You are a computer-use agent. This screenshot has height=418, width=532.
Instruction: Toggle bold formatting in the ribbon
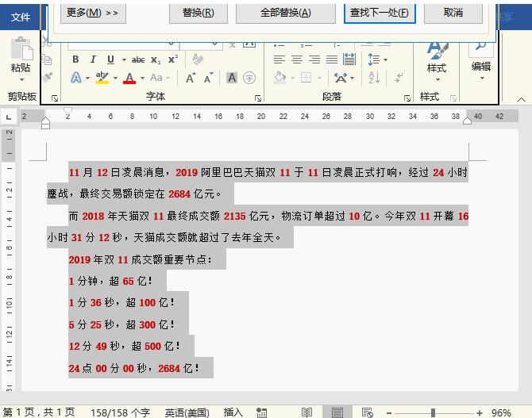coord(75,59)
